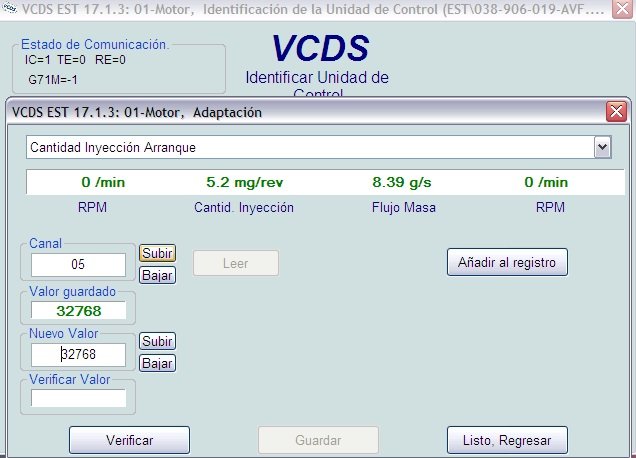Click the Cantid. Inyección label

point(244,208)
